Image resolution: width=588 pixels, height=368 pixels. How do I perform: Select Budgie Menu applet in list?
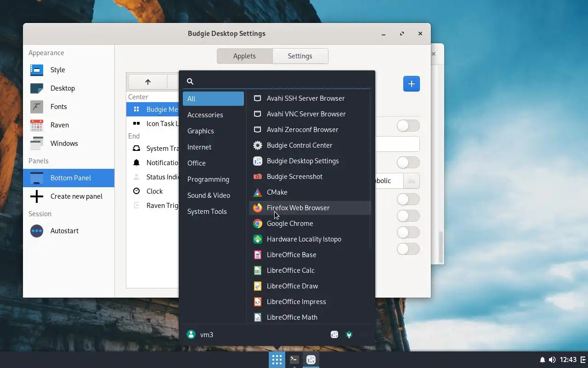[153, 109]
